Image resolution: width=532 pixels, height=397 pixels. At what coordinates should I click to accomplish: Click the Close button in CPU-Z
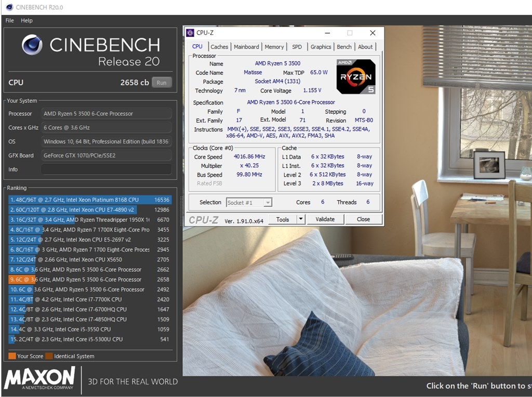[x=363, y=219]
